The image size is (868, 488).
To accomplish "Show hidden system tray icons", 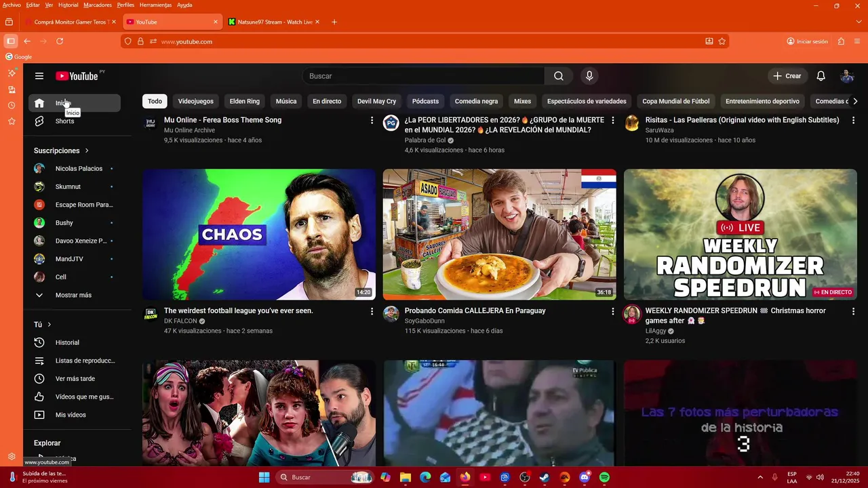I will coord(759,477).
